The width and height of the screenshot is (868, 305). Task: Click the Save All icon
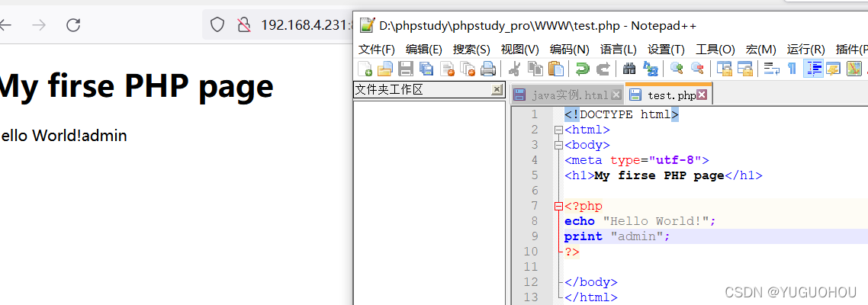426,69
